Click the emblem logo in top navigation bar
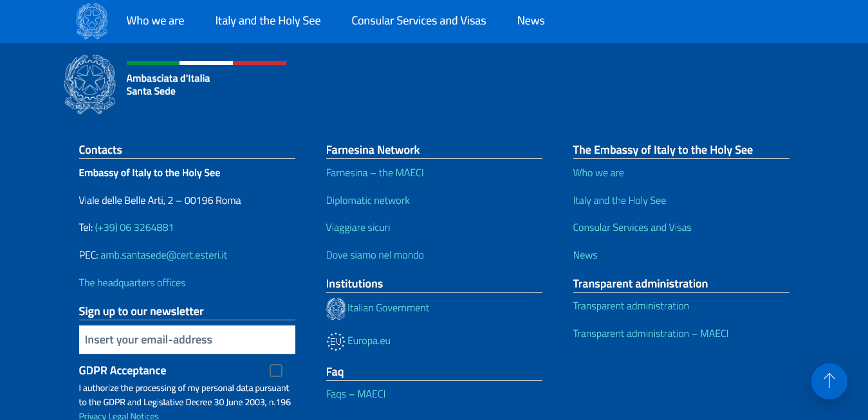This screenshot has width=868, height=420. click(x=92, y=21)
